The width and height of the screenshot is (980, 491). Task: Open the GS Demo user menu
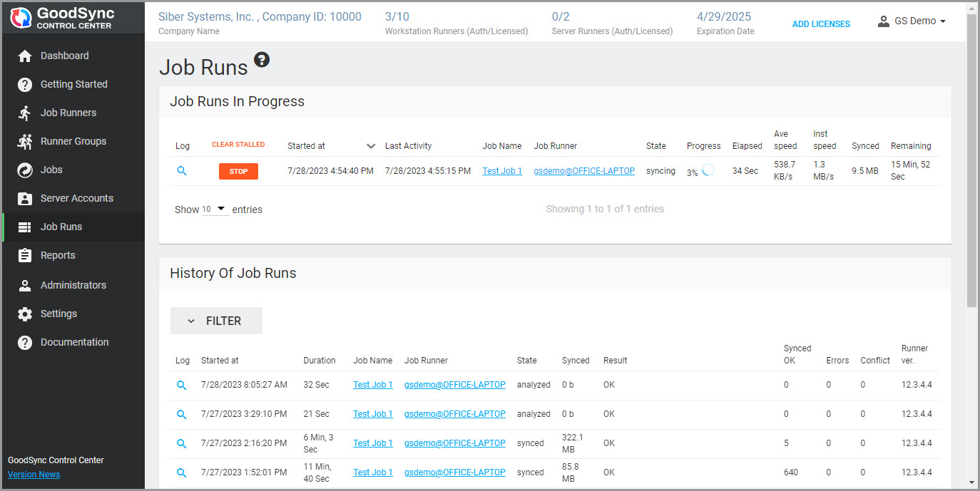(912, 21)
